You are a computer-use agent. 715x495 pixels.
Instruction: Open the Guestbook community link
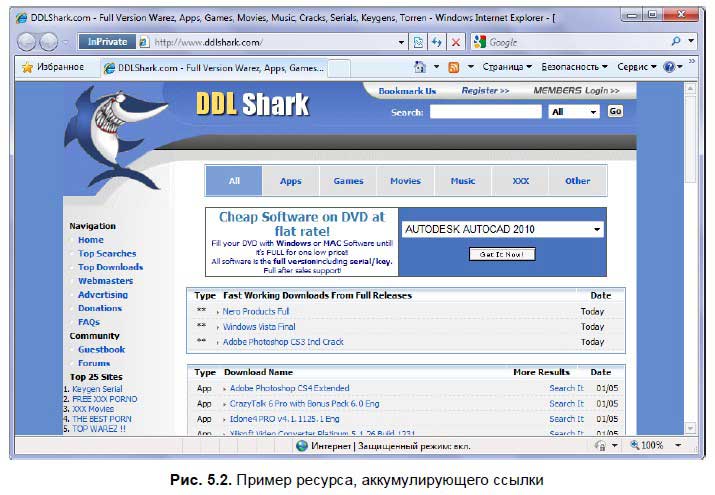tap(101, 350)
